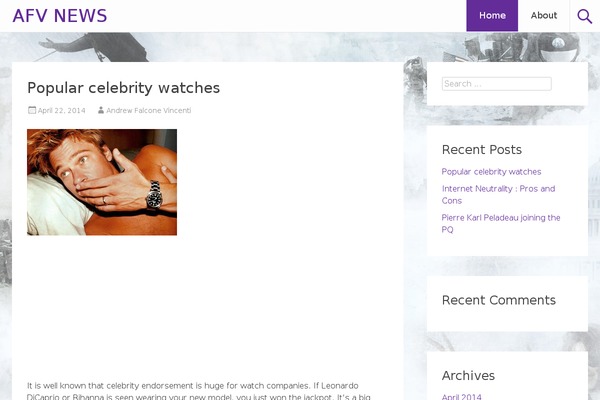This screenshot has width=600, height=400.
Task: Click the celebrity watch post image
Action: [x=102, y=182]
